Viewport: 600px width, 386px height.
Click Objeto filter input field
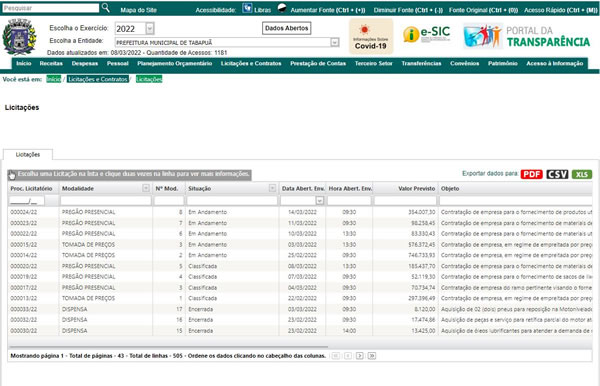[x=515, y=201]
